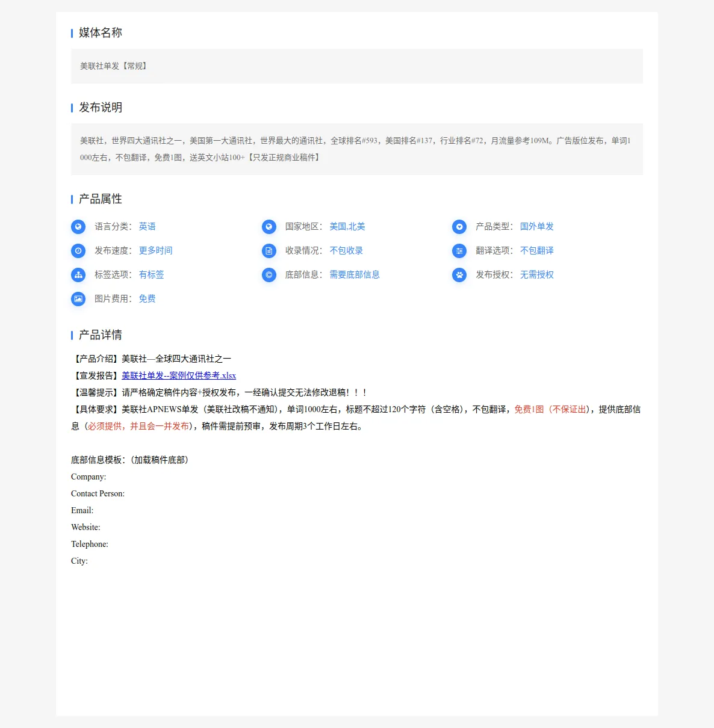
Task: Click the media name 美联社单发【常规】
Action: 114,66
